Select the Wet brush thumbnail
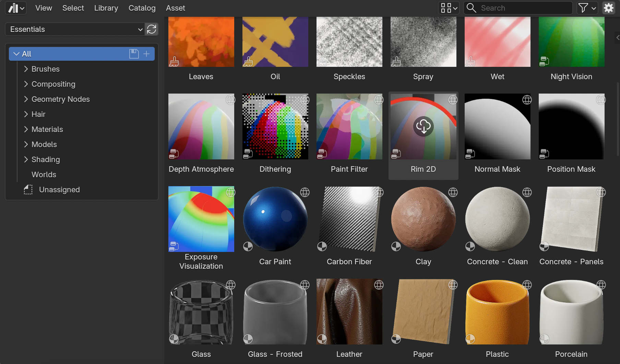Viewport: 620px width, 364px height. click(498, 42)
